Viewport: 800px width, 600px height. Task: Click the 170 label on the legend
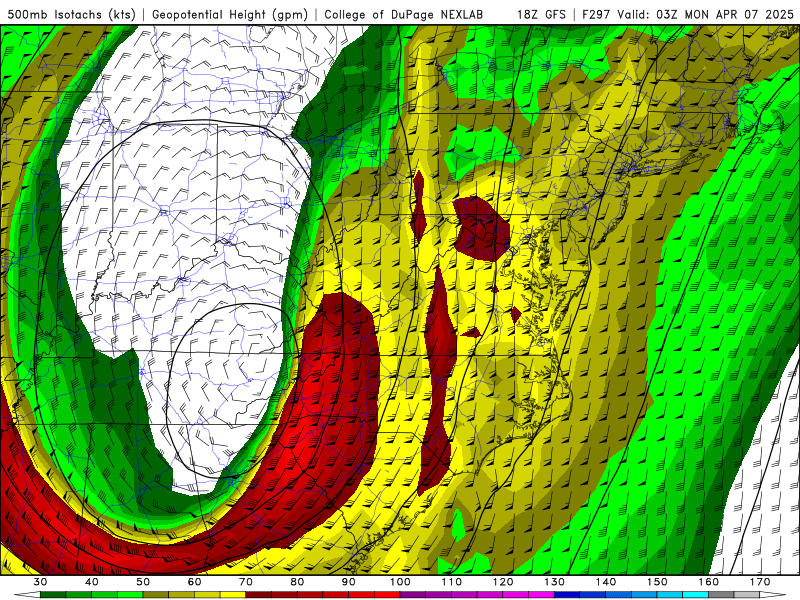[760, 582]
